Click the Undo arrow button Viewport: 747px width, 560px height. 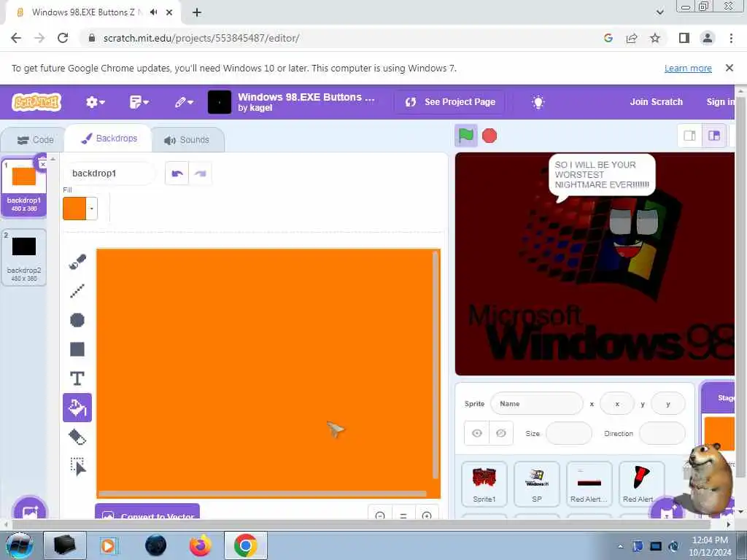[x=177, y=174]
